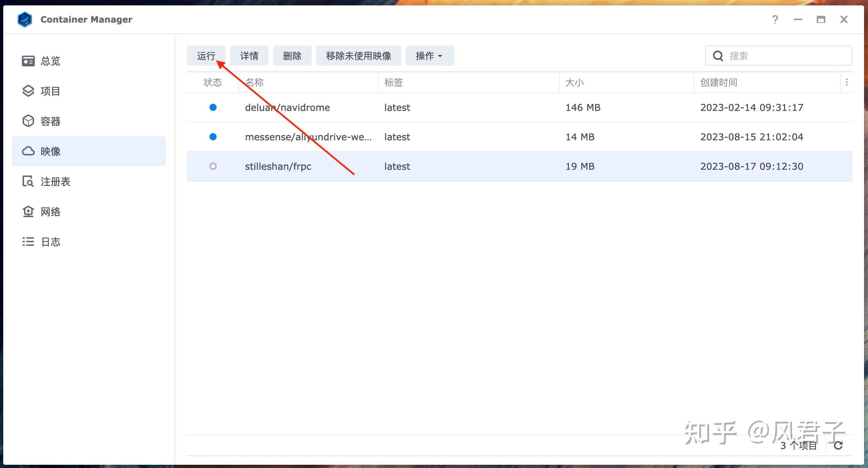The width and height of the screenshot is (868, 468).
Task: Click the Container Manager app logo
Action: click(x=25, y=19)
